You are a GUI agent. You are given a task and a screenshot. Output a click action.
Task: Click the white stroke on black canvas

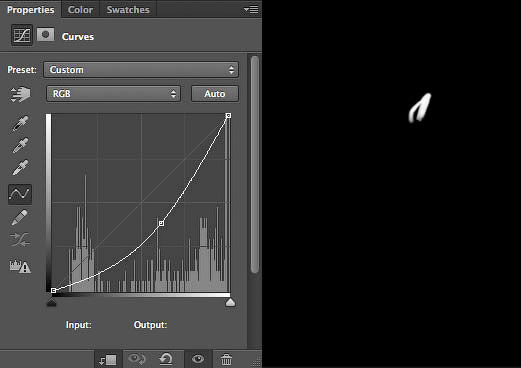click(x=420, y=108)
